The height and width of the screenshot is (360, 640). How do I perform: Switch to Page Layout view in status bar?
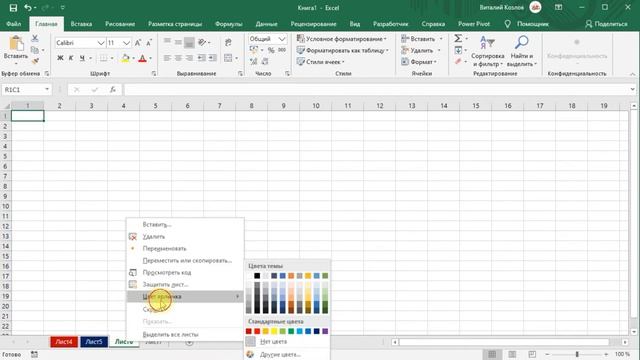(x=512, y=354)
